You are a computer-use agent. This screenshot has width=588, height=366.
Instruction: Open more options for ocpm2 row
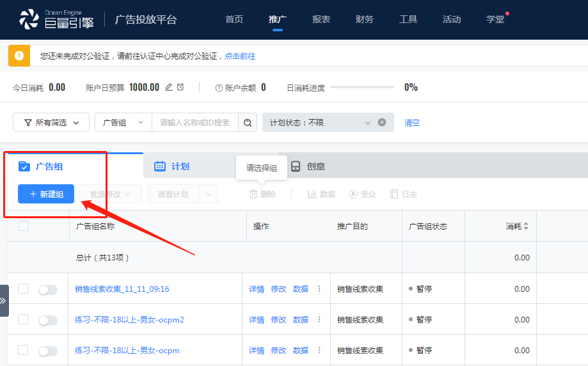click(319, 319)
